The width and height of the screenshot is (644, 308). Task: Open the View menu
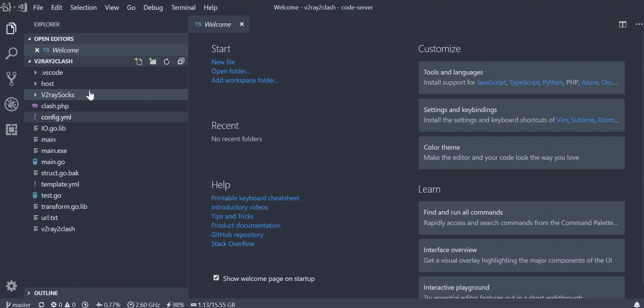click(112, 7)
